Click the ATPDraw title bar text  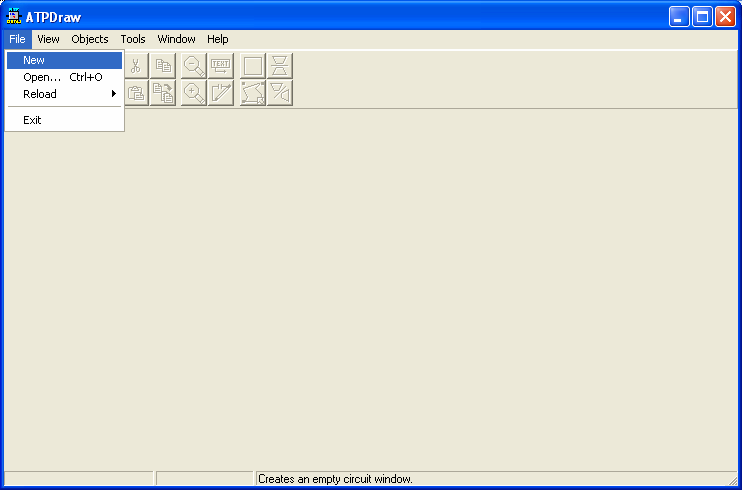(53, 18)
